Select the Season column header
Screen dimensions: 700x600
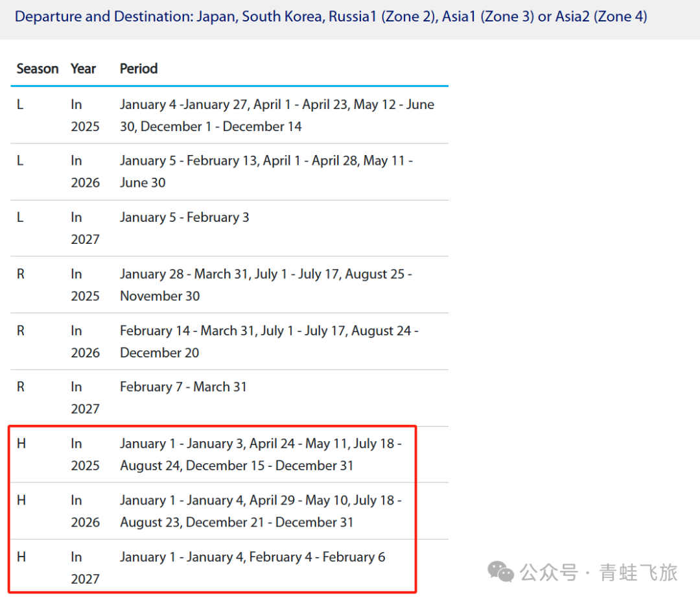tap(37, 69)
